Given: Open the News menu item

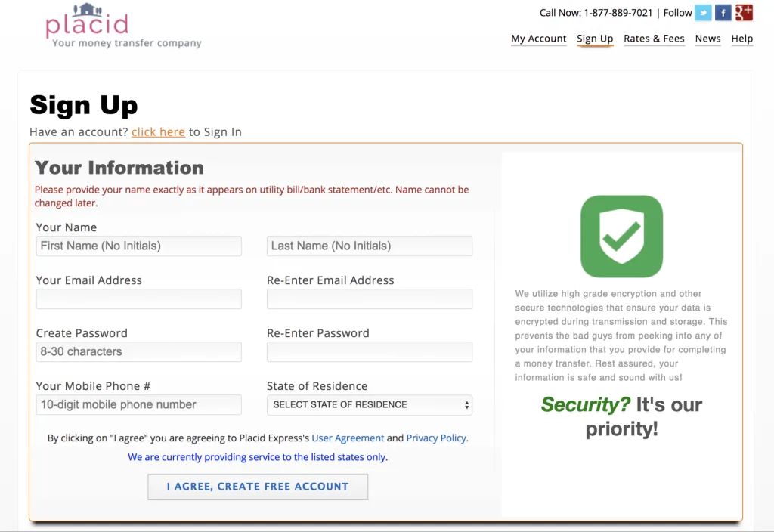Looking at the screenshot, I should click(x=707, y=39).
